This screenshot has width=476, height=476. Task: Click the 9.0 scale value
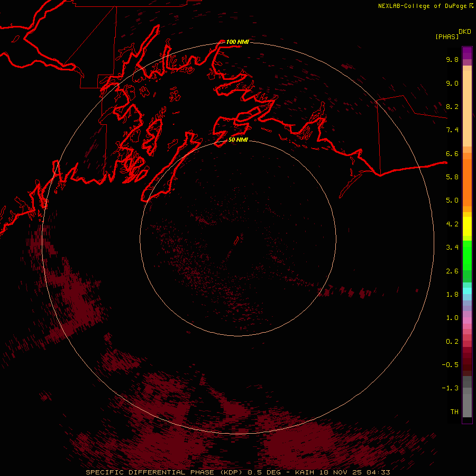[452, 83]
